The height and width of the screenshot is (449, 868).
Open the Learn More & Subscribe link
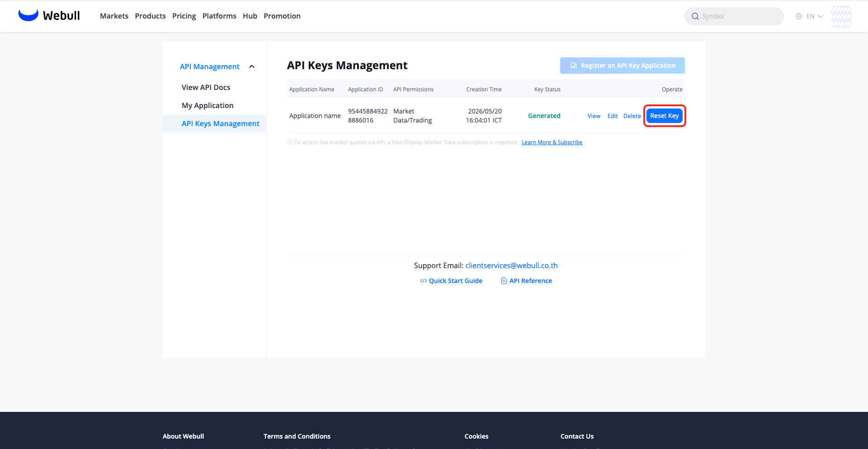pyautogui.click(x=552, y=142)
